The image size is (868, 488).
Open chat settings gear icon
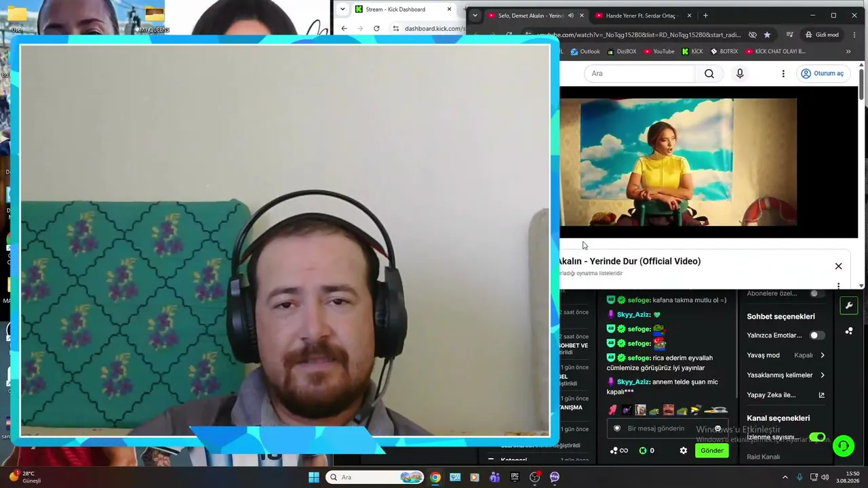(684, 451)
